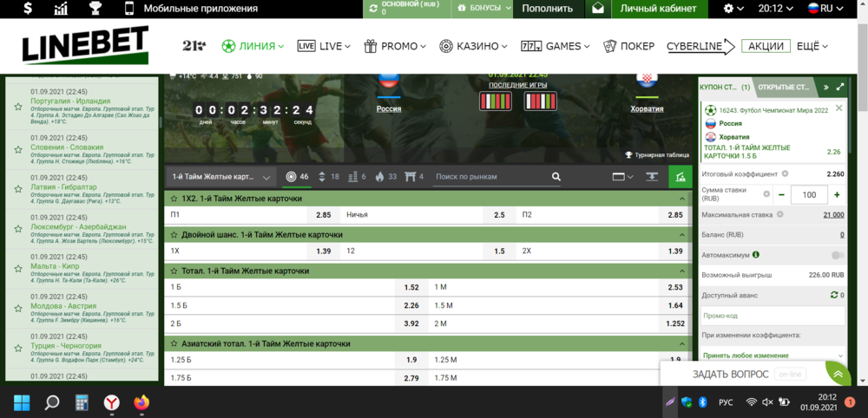This screenshot has width=868, height=418.
Task: Select П1 odds 2.85
Action: (x=323, y=214)
